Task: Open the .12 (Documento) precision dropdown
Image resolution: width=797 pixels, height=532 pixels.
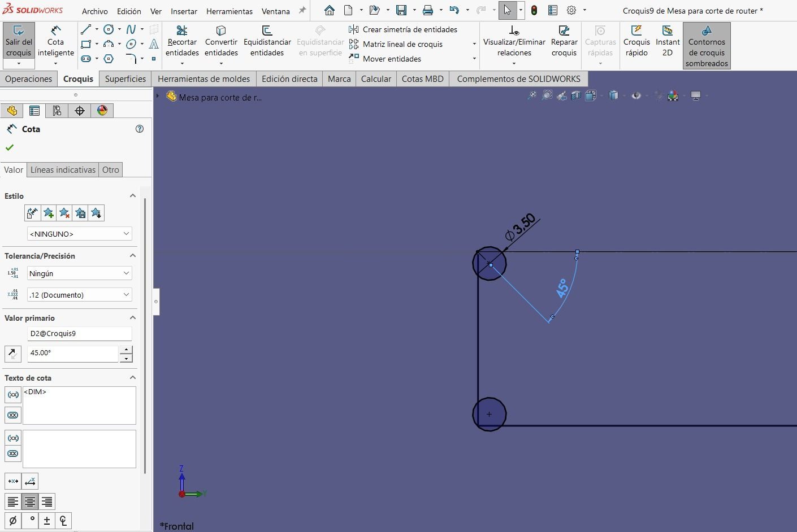Action: point(79,294)
